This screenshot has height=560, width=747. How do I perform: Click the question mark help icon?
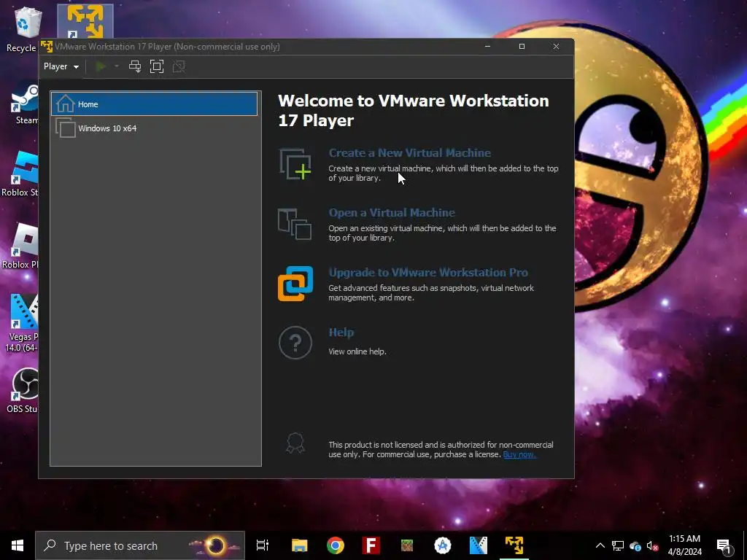tap(295, 343)
